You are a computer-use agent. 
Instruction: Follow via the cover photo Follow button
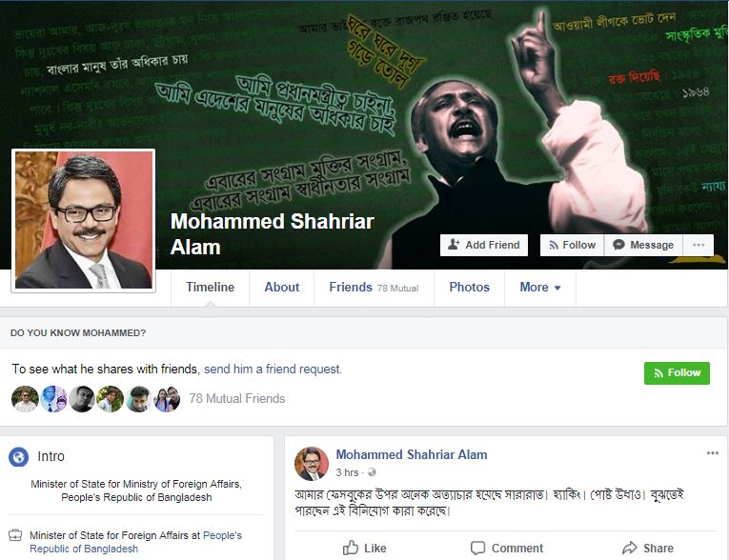pyautogui.click(x=572, y=245)
